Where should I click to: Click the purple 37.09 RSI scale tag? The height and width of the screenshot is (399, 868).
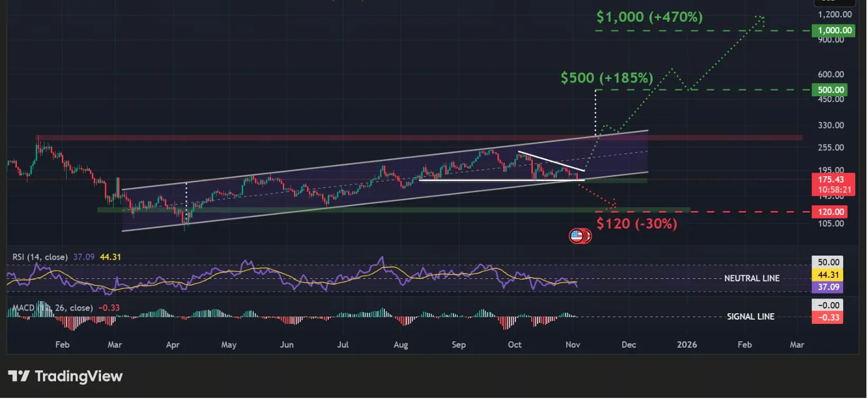pos(828,287)
